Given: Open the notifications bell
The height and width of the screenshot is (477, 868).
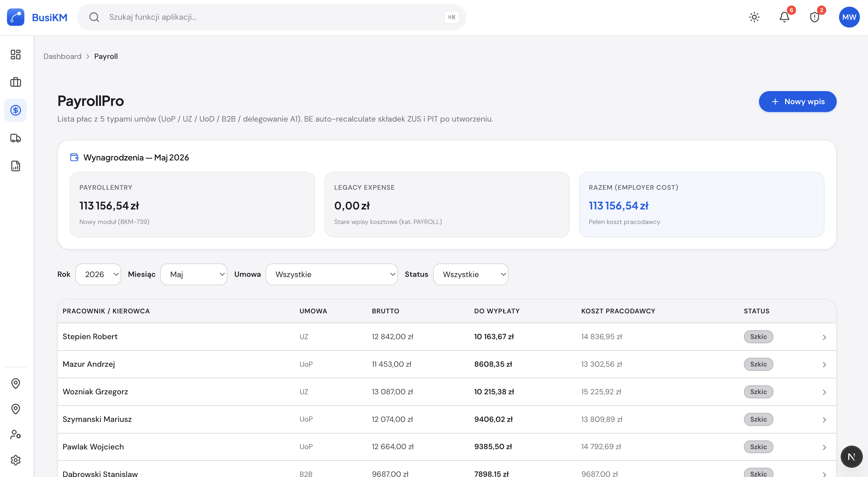Looking at the screenshot, I should [785, 17].
